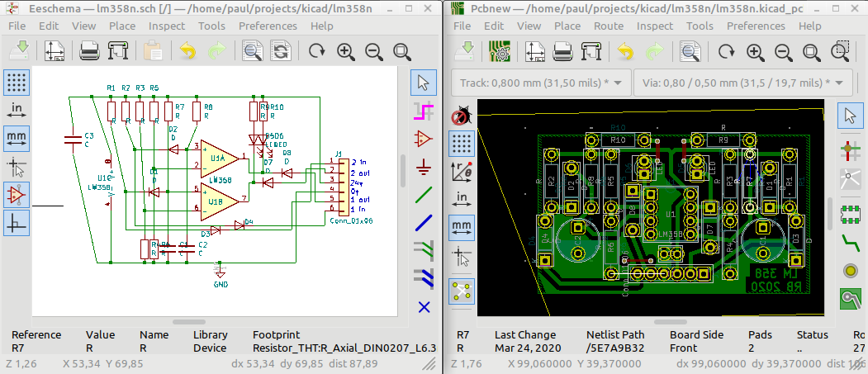Screen dimensions: 868x374
Task: Open Preferences menu in Eeschema
Action: click(268, 26)
